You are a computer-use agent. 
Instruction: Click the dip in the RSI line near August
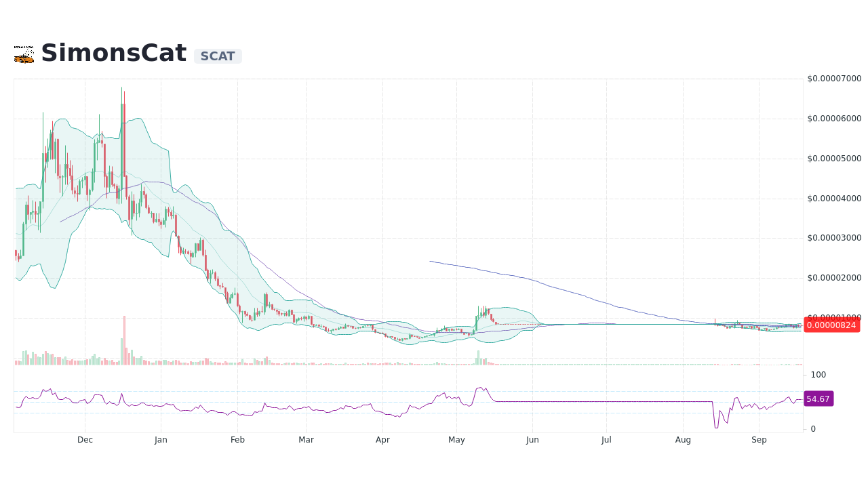[715, 427]
